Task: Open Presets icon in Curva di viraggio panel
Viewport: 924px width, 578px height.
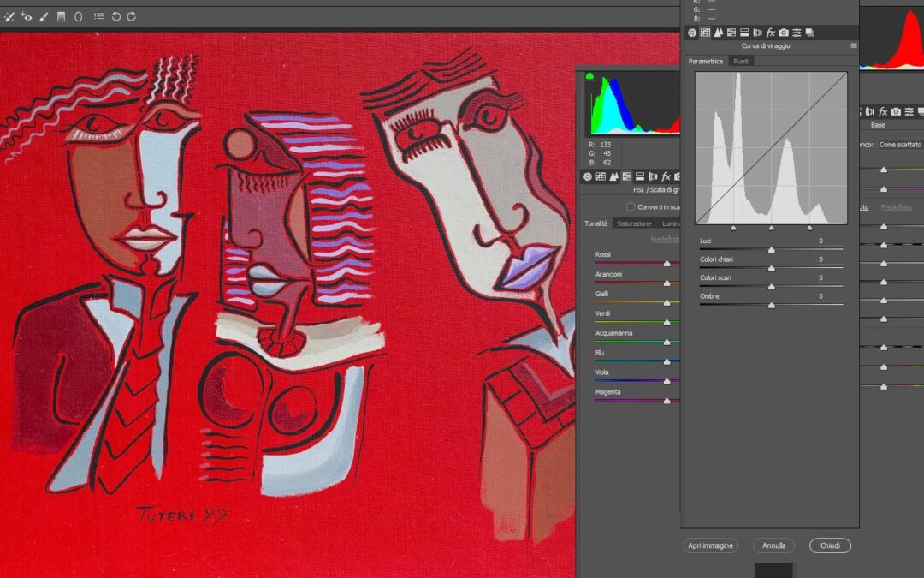Action: coord(797,33)
